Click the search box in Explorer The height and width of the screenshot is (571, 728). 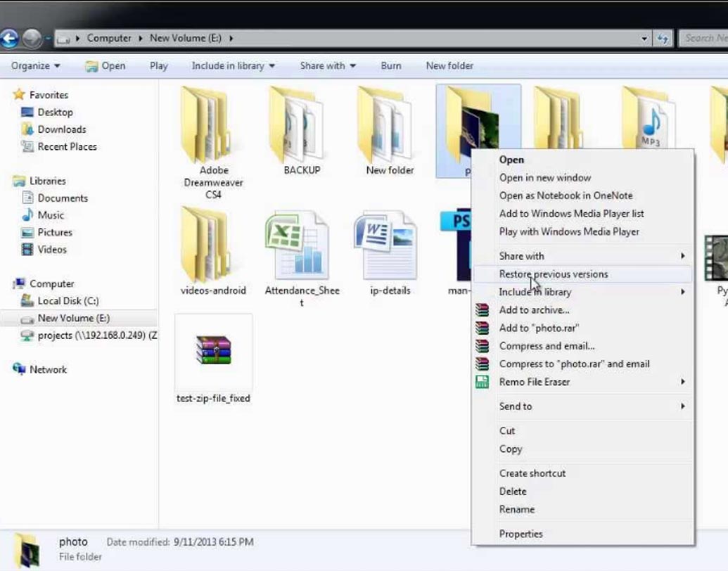[x=705, y=39]
